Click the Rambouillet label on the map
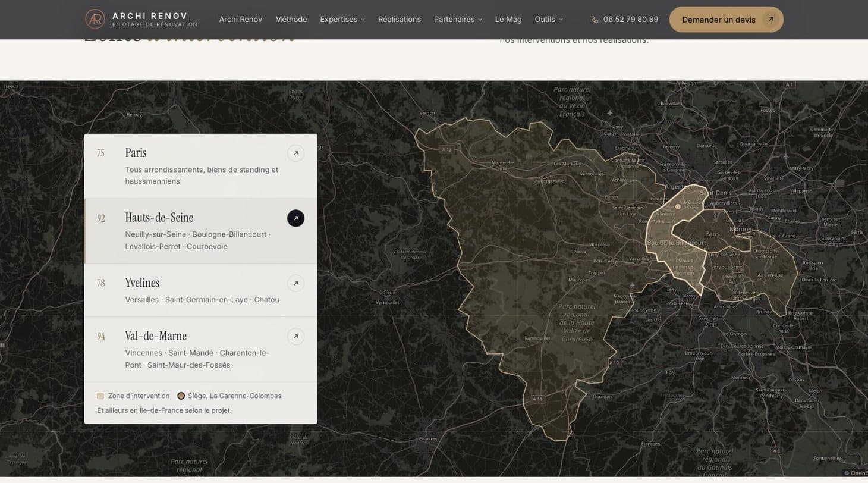The height and width of the screenshot is (483, 868). click(537, 338)
